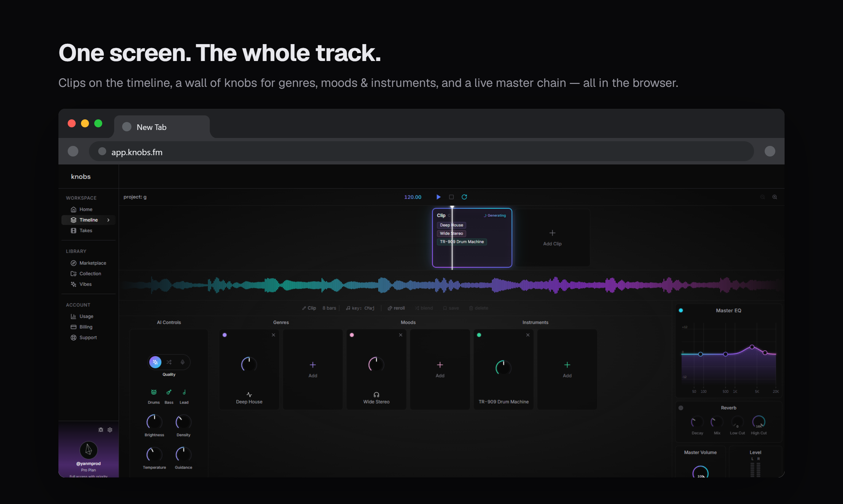Click the delete button in clip toolbar
The image size is (843, 504).
click(x=479, y=308)
